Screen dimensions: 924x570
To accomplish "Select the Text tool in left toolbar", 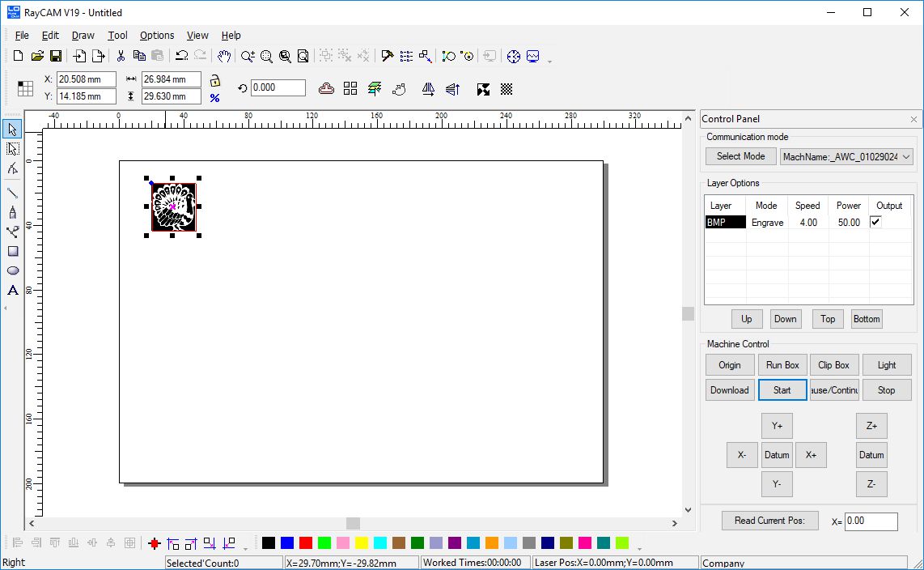I will [x=13, y=290].
